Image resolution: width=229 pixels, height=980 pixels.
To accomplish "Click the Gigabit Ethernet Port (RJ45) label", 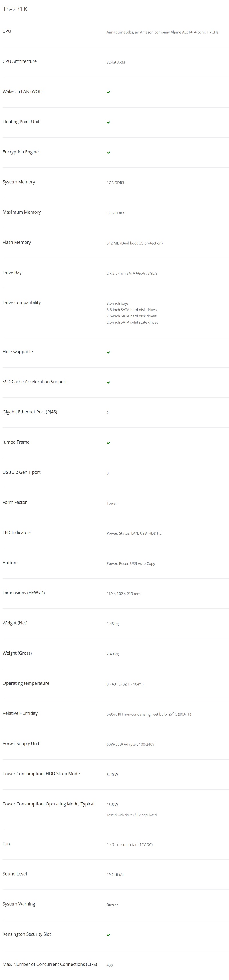I will [x=29, y=412].
